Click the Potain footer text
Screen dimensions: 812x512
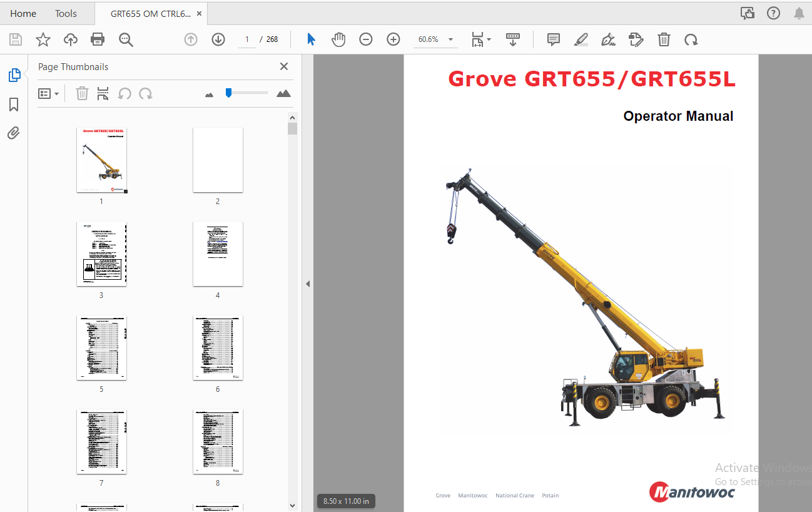pos(551,496)
